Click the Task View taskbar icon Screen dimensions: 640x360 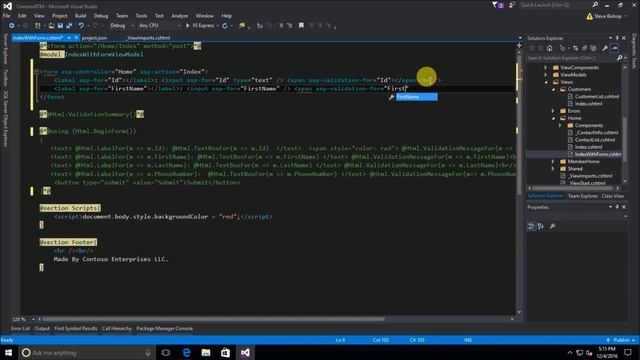click(x=166, y=353)
